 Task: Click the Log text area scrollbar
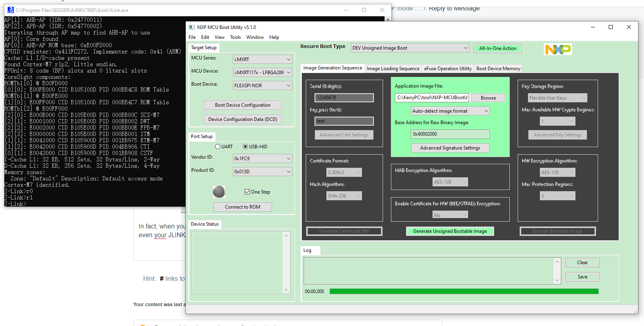pyautogui.click(x=557, y=271)
